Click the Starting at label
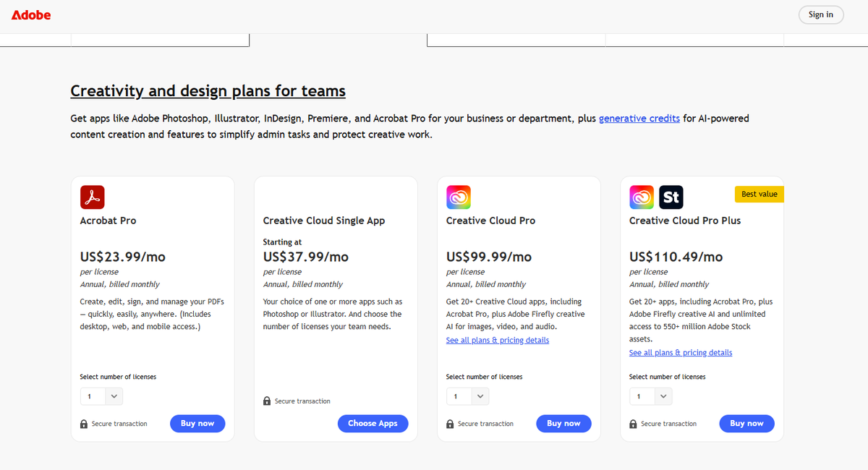The height and width of the screenshot is (470, 868). click(283, 242)
